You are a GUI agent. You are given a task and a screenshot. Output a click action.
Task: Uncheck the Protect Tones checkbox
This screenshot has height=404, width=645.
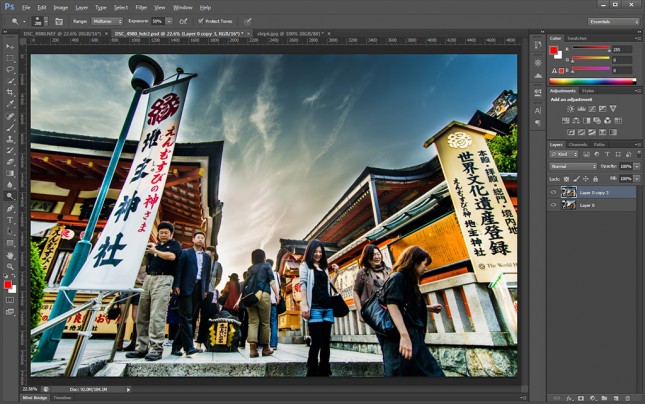[x=201, y=21]
